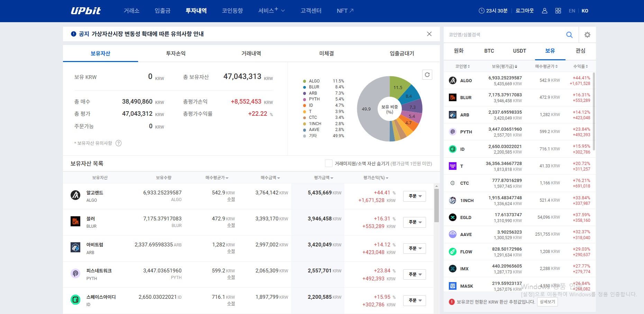Open the 주문 dropdown for PYTH
The image size is (644, 314).
415,274
